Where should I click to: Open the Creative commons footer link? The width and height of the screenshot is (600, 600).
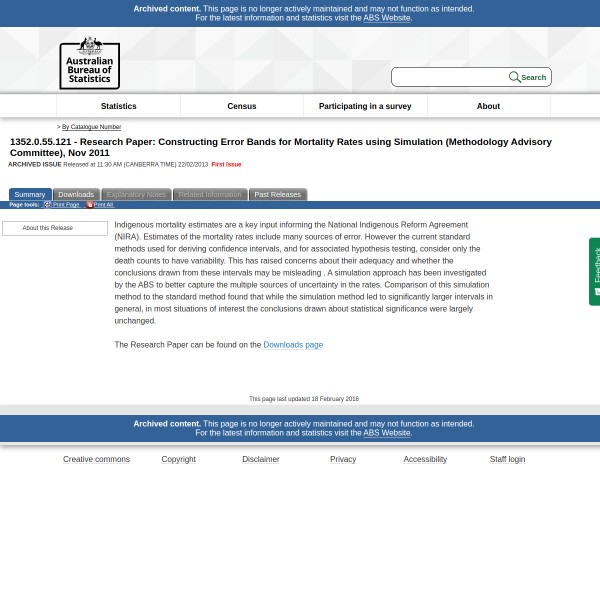tap(96, 459)
